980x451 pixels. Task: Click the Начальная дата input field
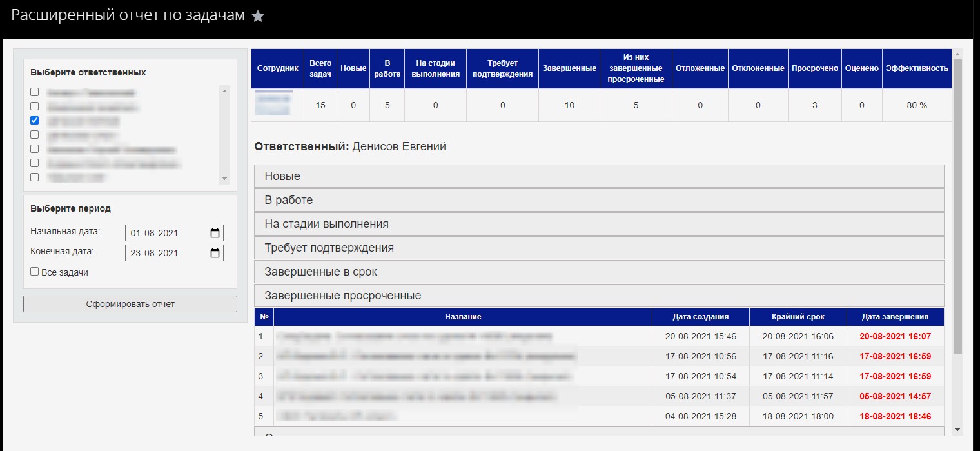[168, 233]
